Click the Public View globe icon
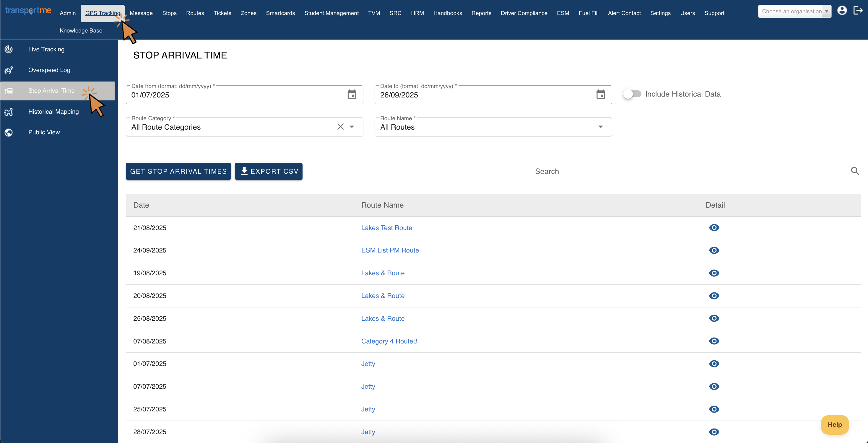Image resolution: width=868 pixels, height=443 pixels. tap(9, 132)
